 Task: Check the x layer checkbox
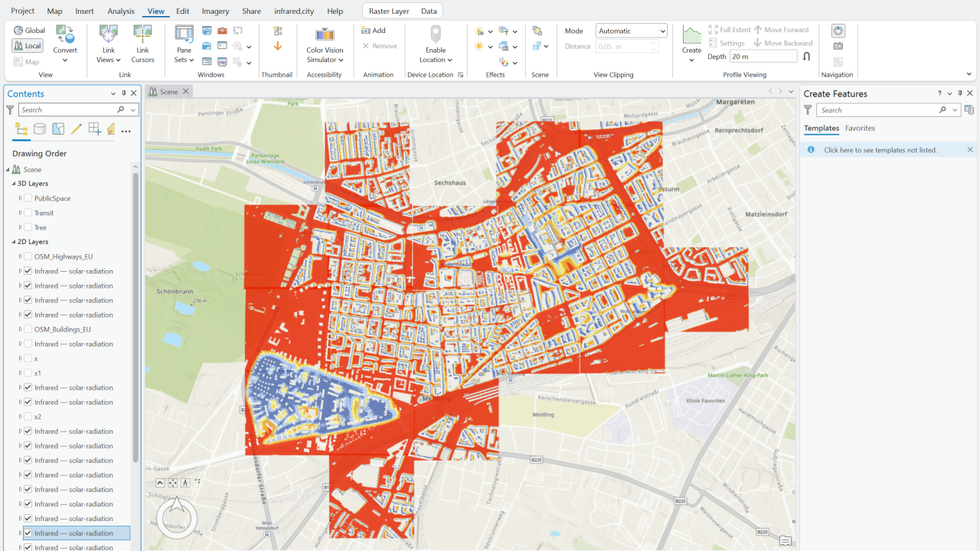pos(28,358)
